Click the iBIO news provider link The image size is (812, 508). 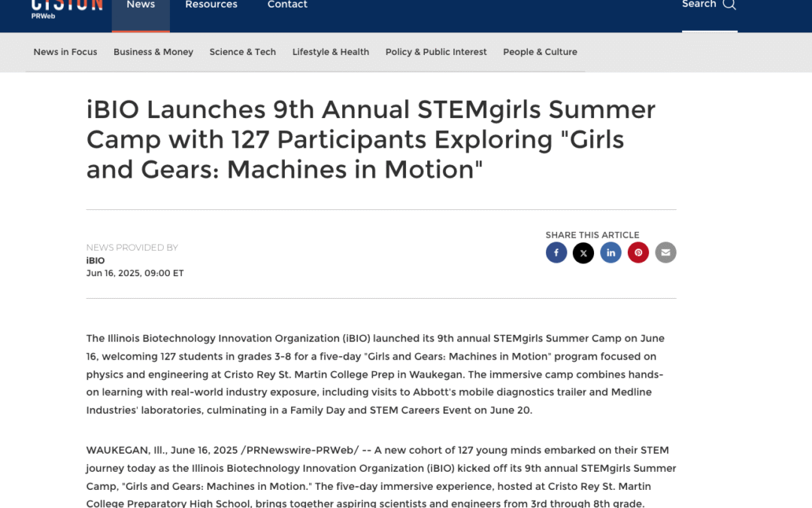pos(95,260)
